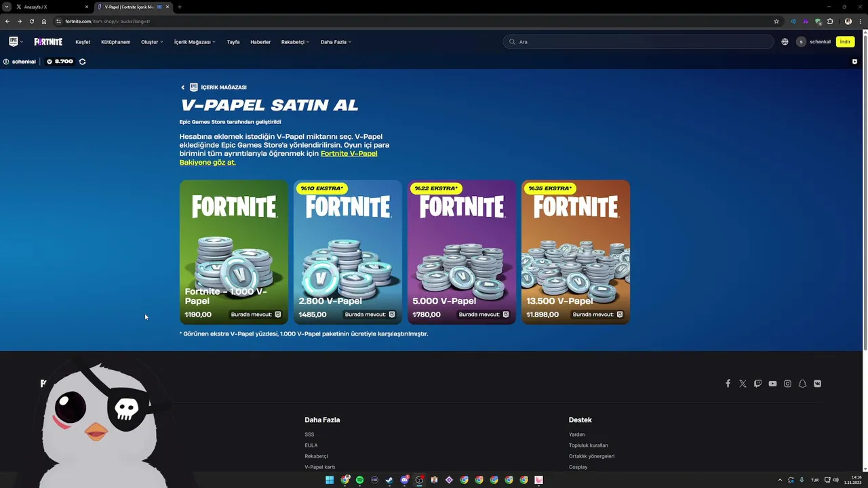Image resolution: width=868 pixels, height=488 pixels.
Task: Open the Haberler nav item
Action: (x=260, y=42)
